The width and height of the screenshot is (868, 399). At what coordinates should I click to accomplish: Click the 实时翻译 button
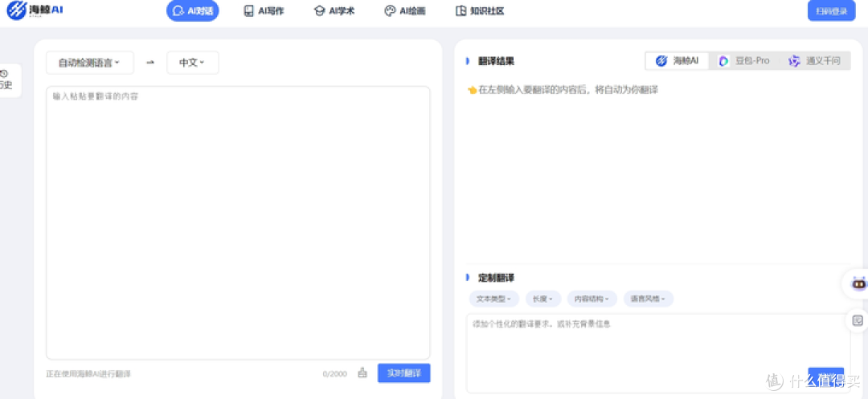404,373
